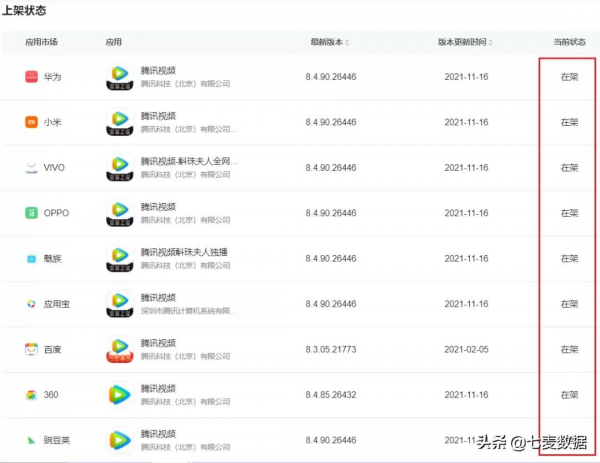Open Tencent Video app icon in 豌豆荚 row
The width and height of the screenshot is (600, 463).
click(x=120, y=440)
